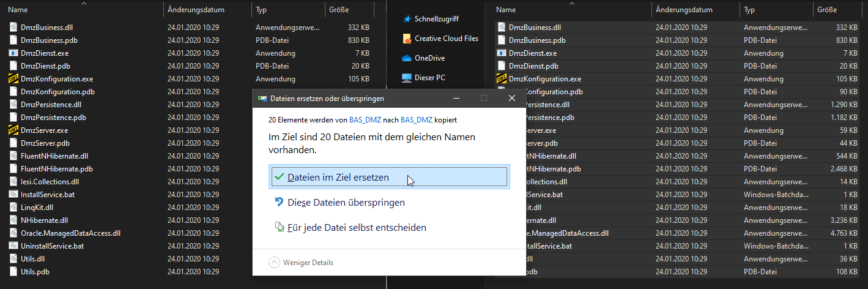Click 1.290 KB size in right window
Screen dimensions: 868x289
click(844, 105)
